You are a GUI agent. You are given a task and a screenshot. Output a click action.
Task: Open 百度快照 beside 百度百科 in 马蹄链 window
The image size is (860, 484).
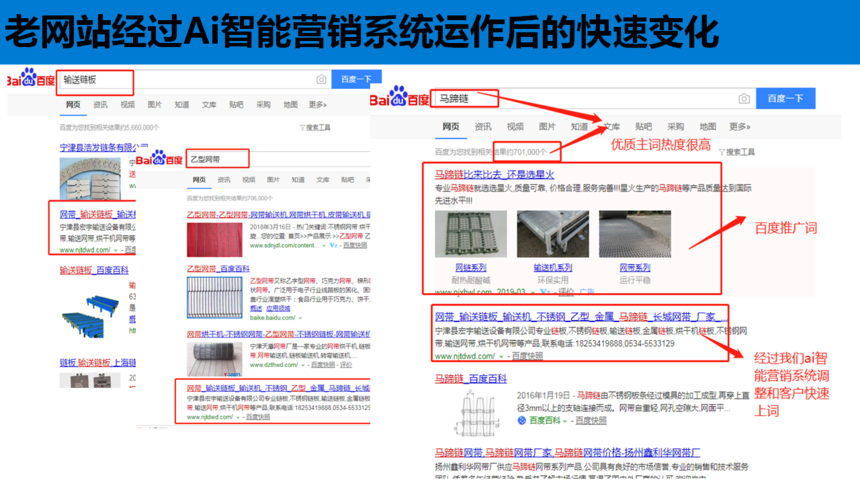[591, 420]
